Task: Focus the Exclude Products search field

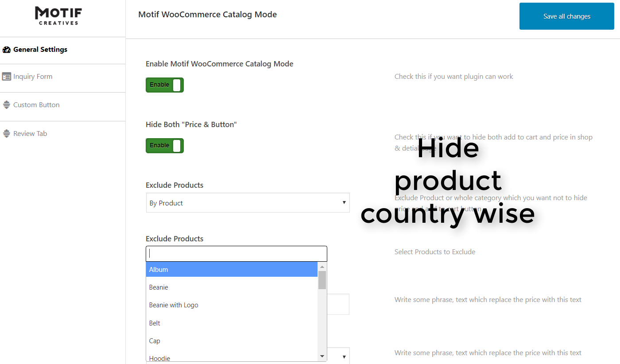Action: pyautogui.click(x=236, y=254)
